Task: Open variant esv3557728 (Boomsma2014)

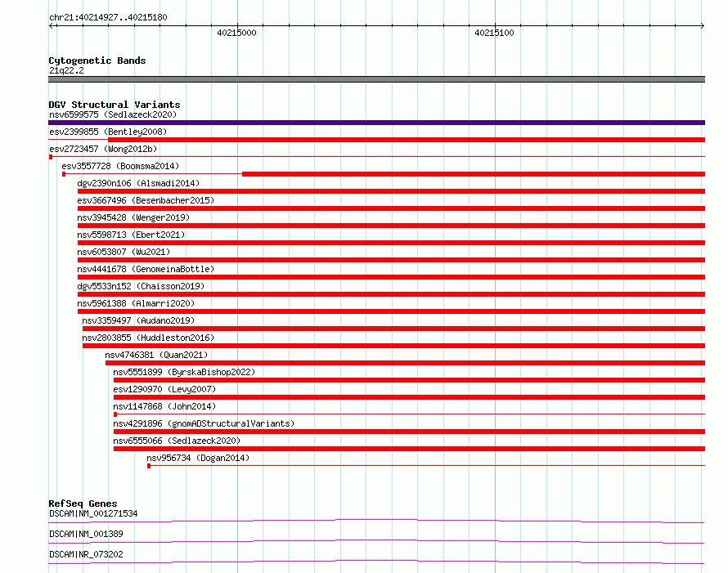Action: pyautogui.click(x=120, y=166)
